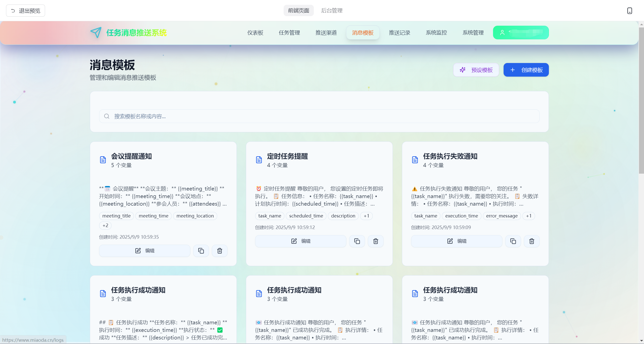Go to 系统监控 page
The height and width of the screenshot is (344, 644).
pyautogui.click(x=436, y=33)
